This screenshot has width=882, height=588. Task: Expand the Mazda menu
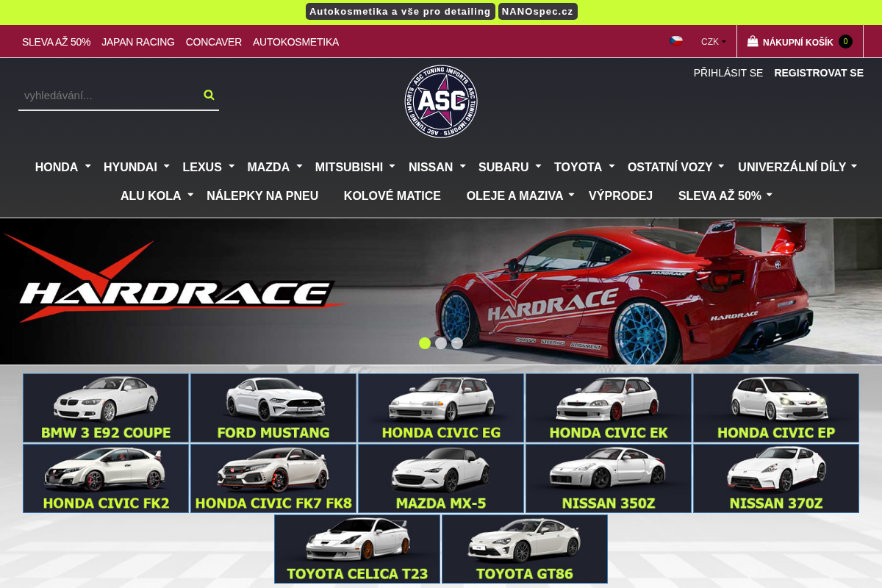point(275,167)
